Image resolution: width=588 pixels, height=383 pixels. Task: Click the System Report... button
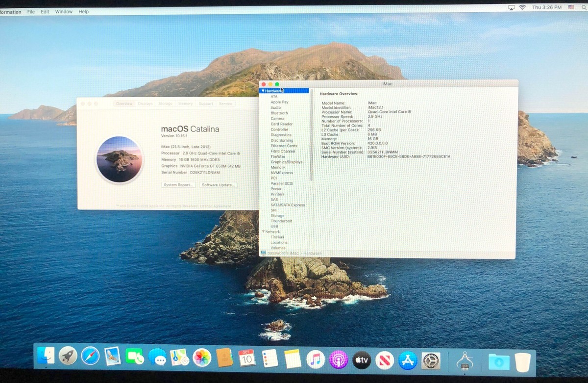click(179, 185)
